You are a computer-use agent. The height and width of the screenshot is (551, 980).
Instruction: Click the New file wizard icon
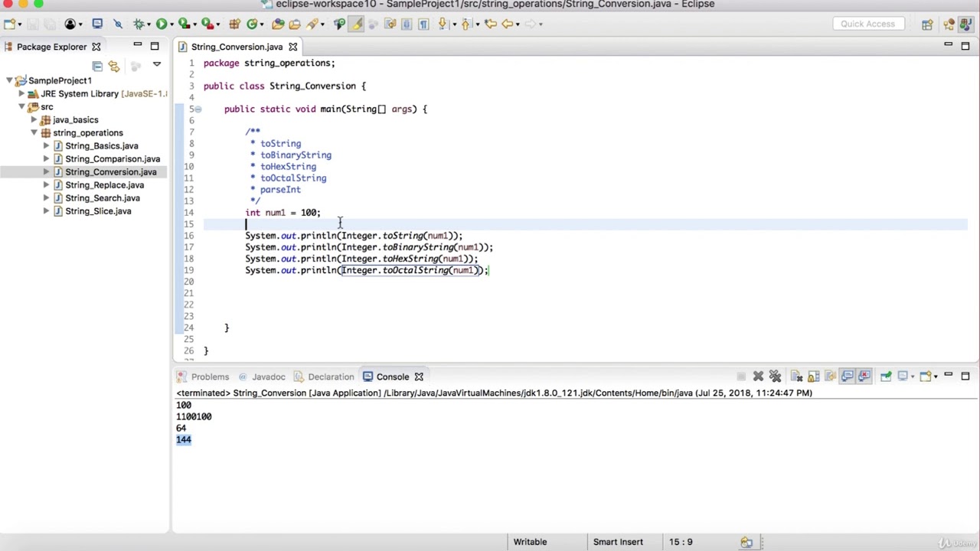click(8, 24)
